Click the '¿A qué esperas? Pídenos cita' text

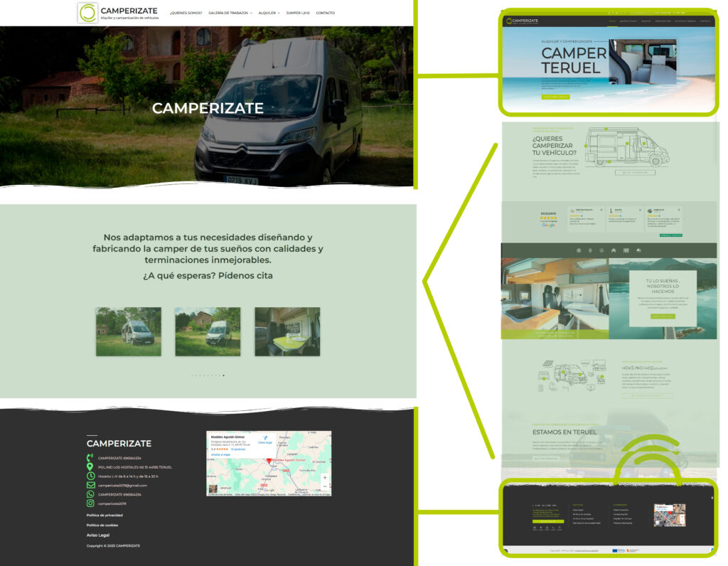(208, 275)
